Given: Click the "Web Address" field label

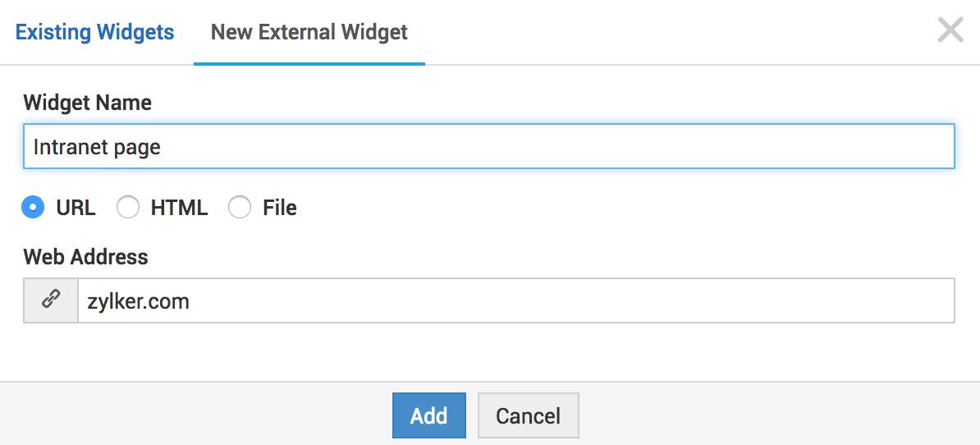Looking at the screenshot, I should [86, 257].
